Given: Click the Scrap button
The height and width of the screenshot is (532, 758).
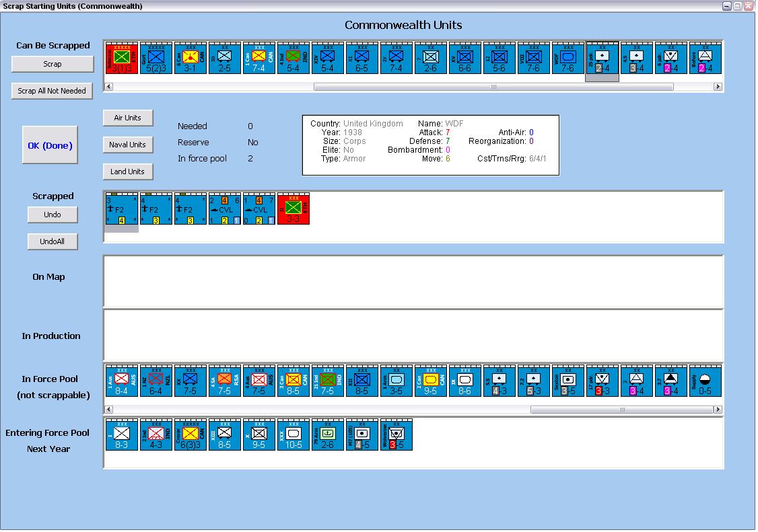Looking at the screenshot, I should [x=53, y=64].
